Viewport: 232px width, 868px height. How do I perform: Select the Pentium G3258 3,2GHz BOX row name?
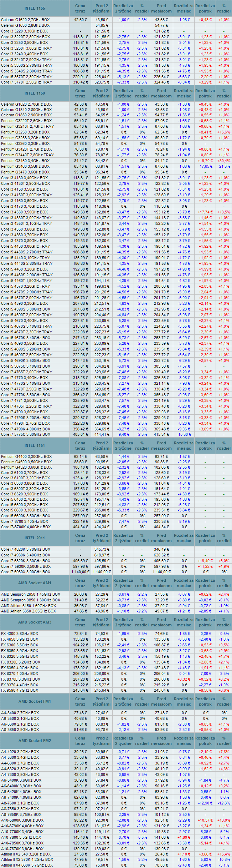point(25,138)
